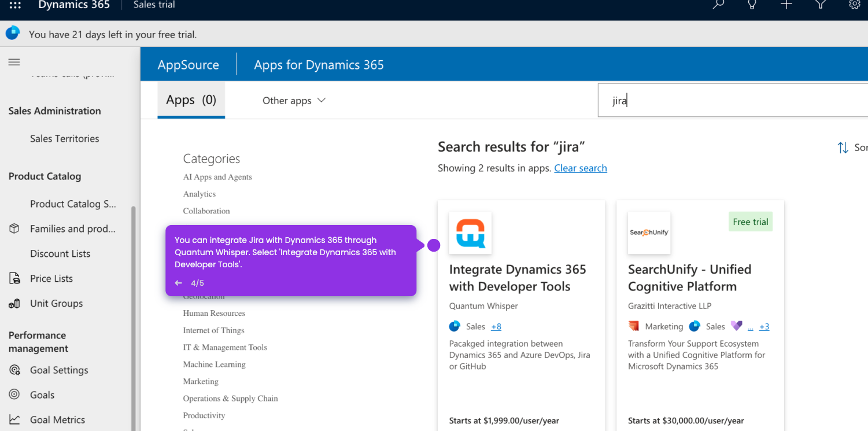Viewport: 868px width, 431px height.
Task: Select Operations & Supply Chain category
Action: [x=230, y=398]
